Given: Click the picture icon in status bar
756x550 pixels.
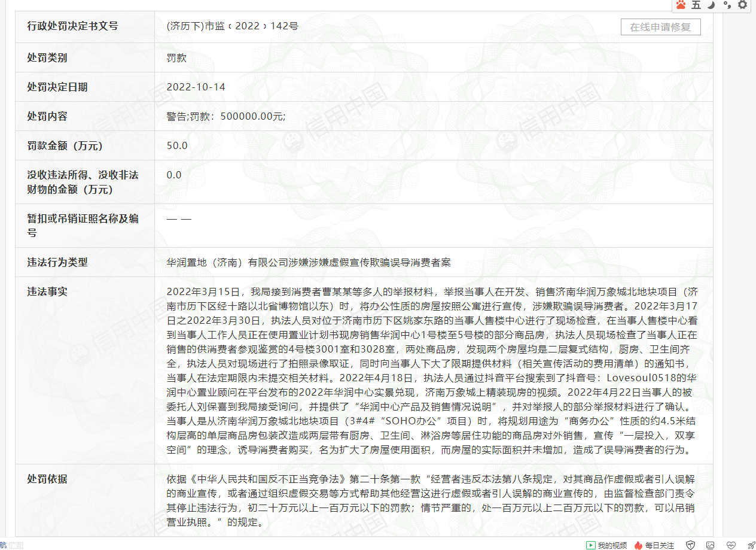Looking at the screenshot, I should coord(710,545).
